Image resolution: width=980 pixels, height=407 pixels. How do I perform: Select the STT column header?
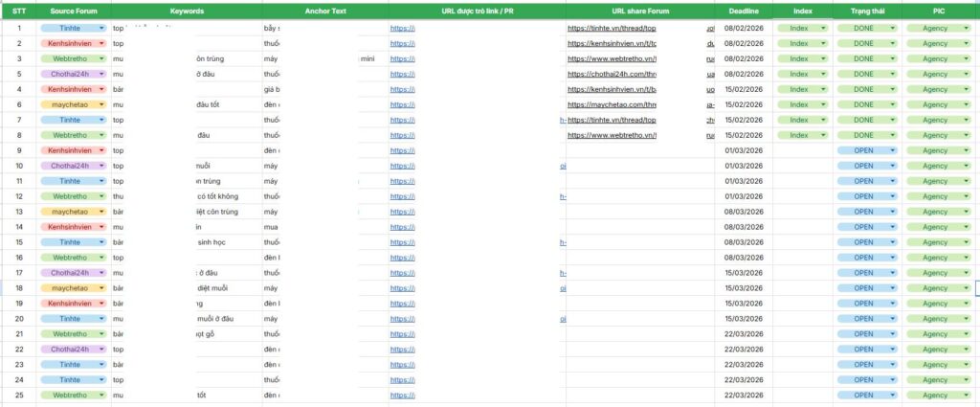(19, 11)
